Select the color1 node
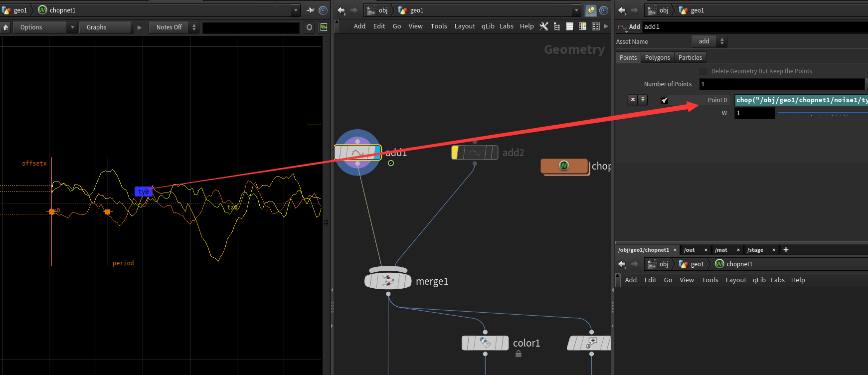The image size is (868, 375). click(x=485, y=343)
